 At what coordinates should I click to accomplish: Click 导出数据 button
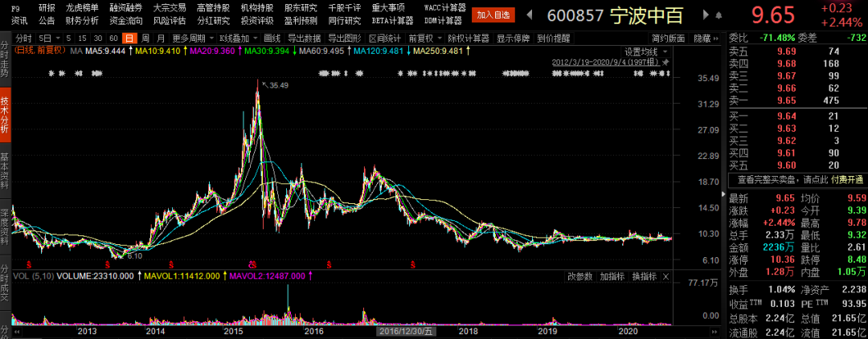[304, 39]
